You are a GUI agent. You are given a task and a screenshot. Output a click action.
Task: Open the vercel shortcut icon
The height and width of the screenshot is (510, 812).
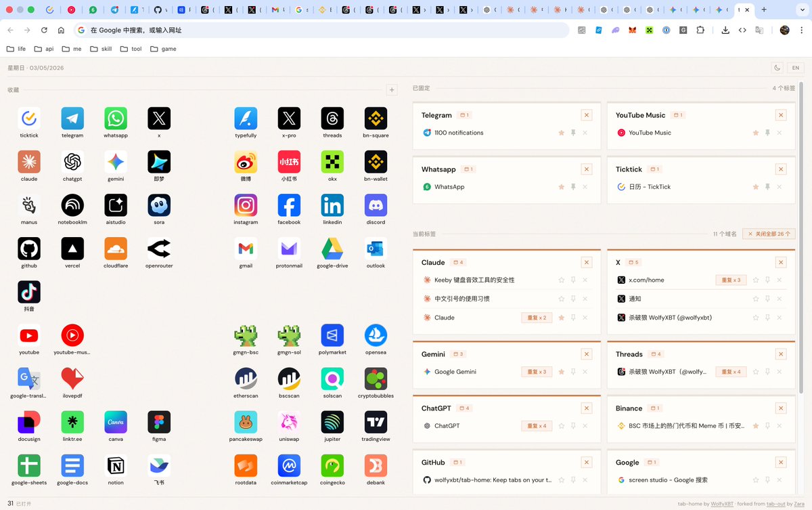pyautogui.click(x=72, y=249)
